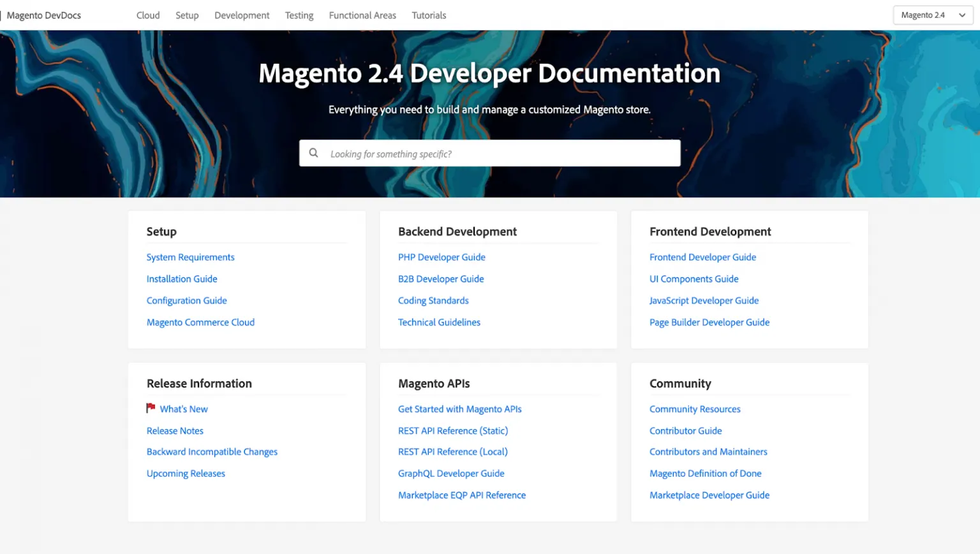Go to Magento DevDocs home link
This screenshot has width=980, height=554.
(x=44, y=15)
